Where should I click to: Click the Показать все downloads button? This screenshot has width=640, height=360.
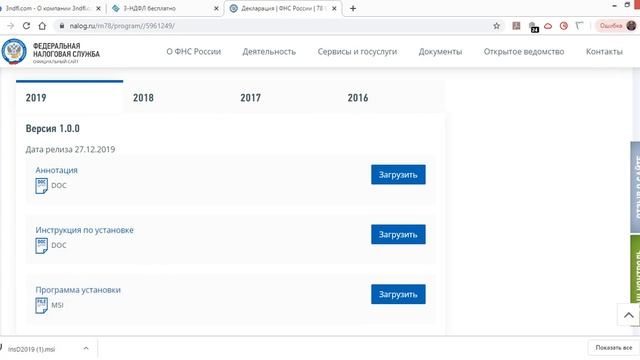(613, 348)
